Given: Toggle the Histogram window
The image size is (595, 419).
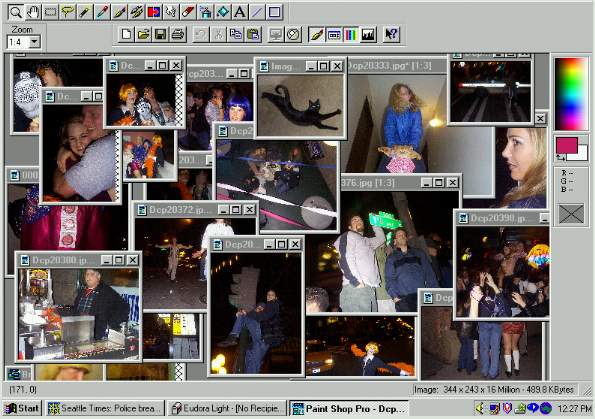Looking at the screenshot, I should coord(368,35).
